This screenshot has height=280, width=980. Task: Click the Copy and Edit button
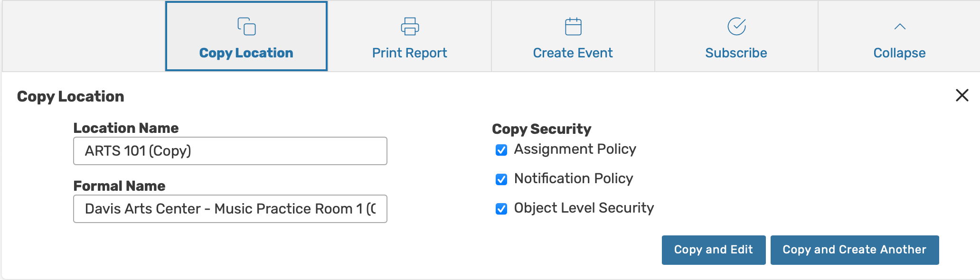click(x=713, y=250)
